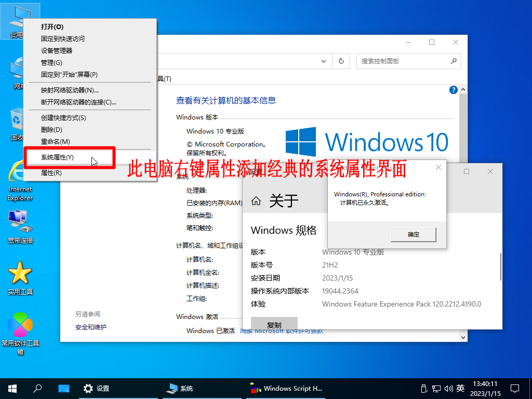Choose 删除(D) in context menu
Image resolution: width=532 pixels, height=399 pixels.
90,129
